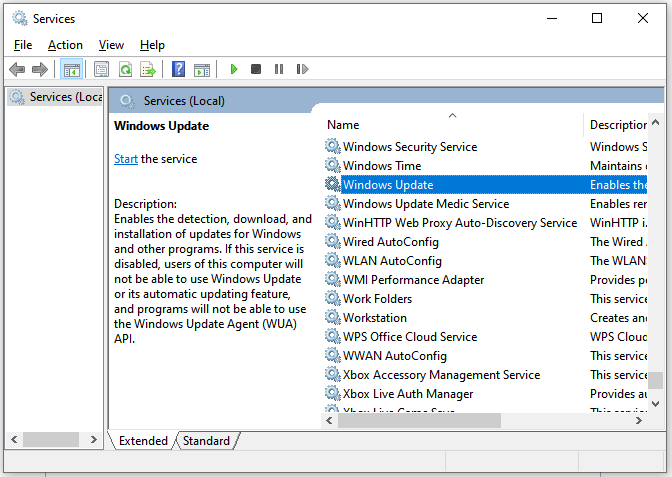Image resolution: width=672 pixels, height=477 pixels.
Task: Switch to the Standard tab
Action: pyautogui.click(x=206, y=441)
